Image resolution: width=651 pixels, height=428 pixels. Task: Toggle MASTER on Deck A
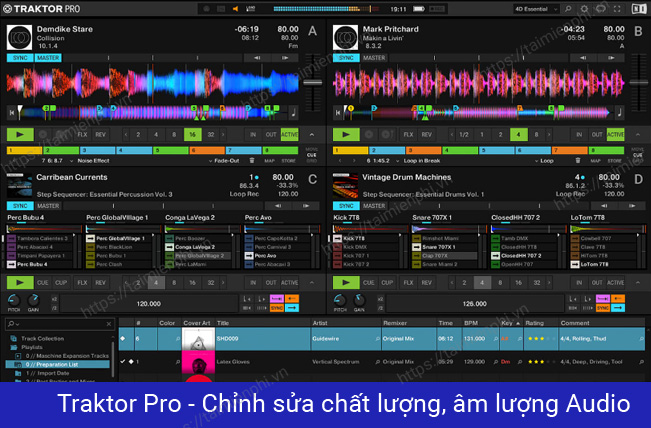coord(48,58)
